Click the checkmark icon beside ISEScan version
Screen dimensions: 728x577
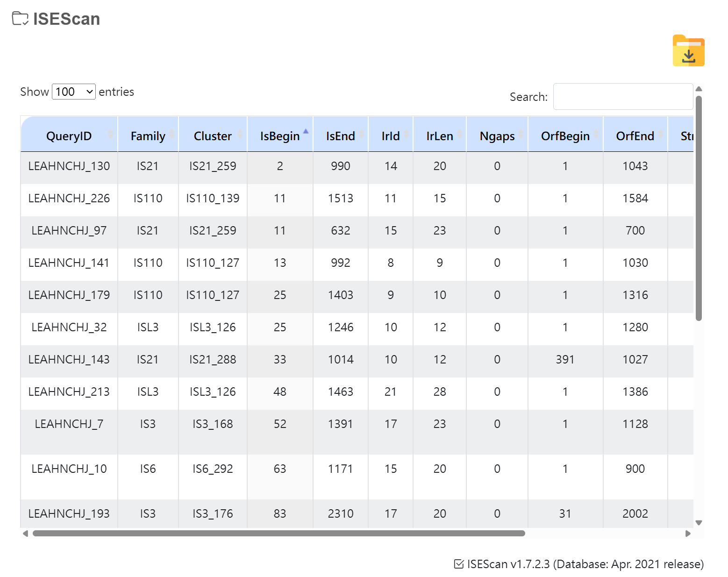459,564
